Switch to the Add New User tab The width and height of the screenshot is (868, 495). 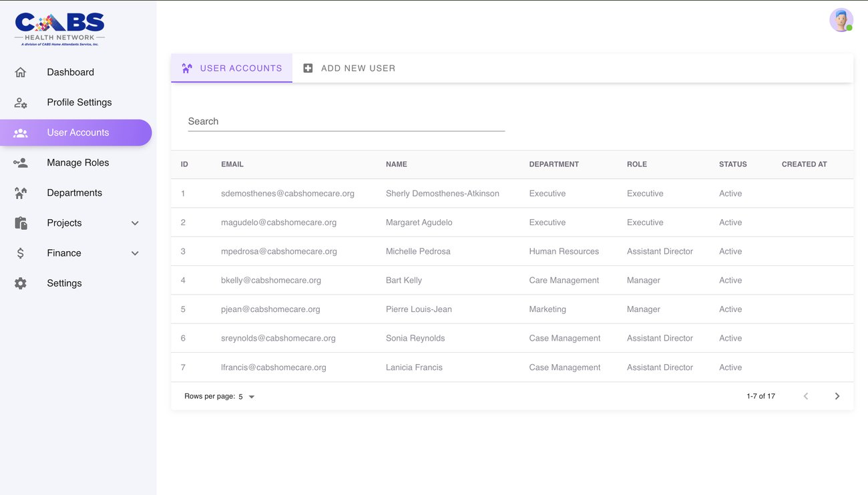[x=349, y=68]
